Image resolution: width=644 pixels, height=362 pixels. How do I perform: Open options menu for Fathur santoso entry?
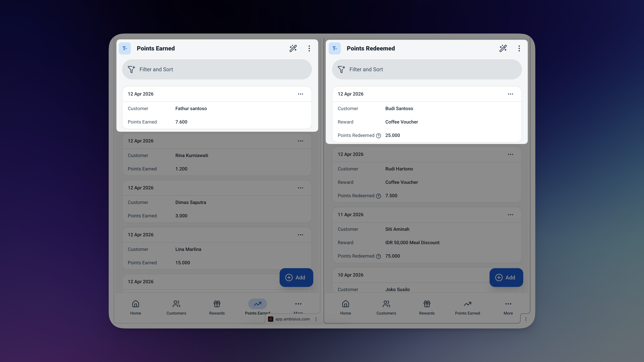[x=300, y=94]
